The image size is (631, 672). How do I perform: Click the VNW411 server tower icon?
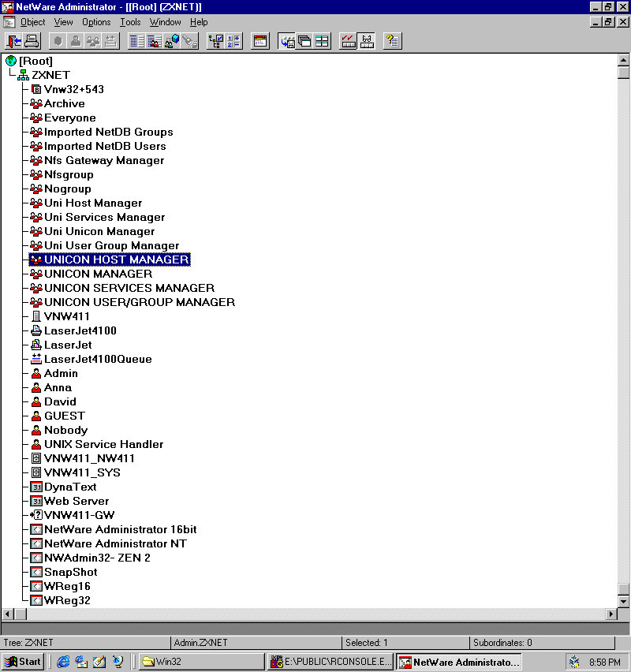(x=36, y=316)
